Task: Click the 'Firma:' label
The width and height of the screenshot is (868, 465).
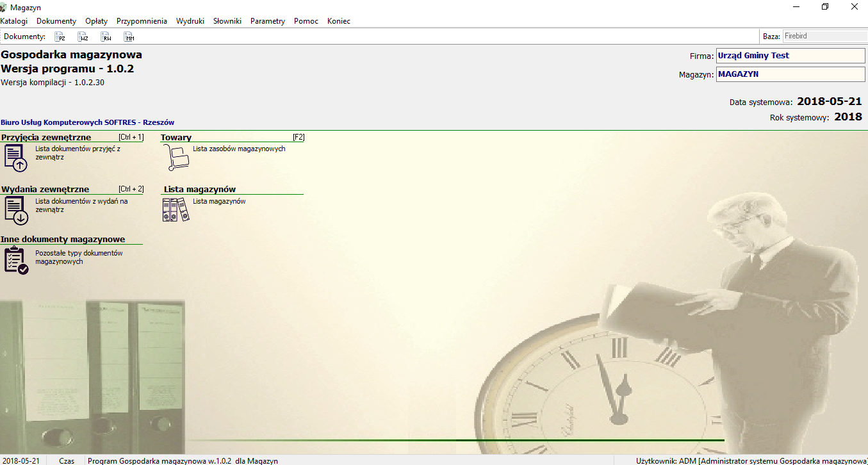Action: [x=701, y=56]
